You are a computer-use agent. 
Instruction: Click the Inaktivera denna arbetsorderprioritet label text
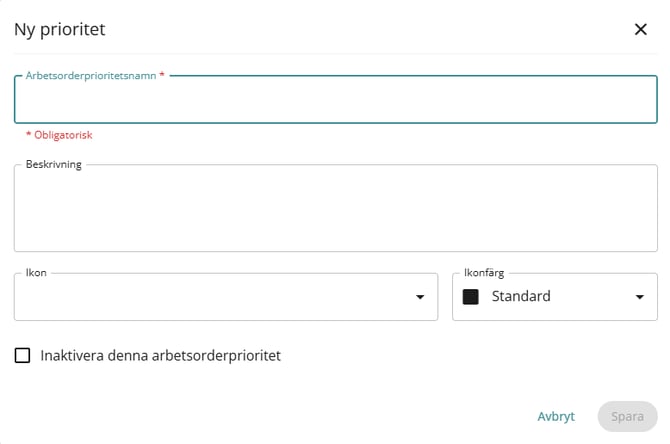click(160, 356)
